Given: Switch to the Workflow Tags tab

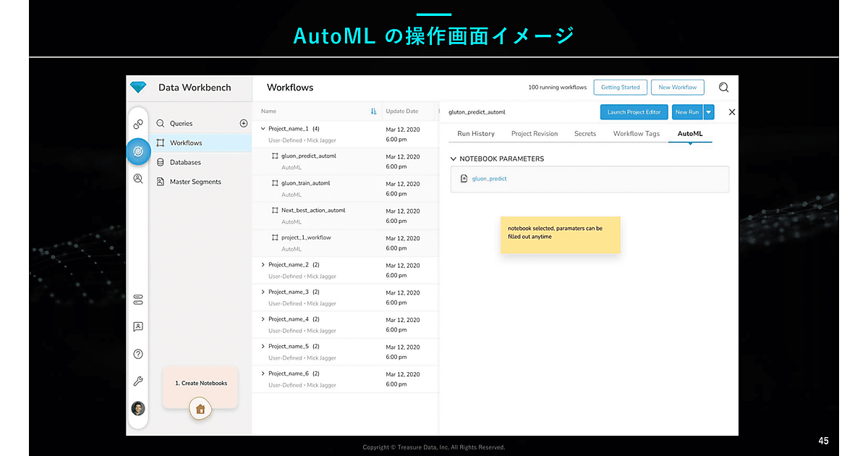Looking at the screenshot, I should coord(637,134).
